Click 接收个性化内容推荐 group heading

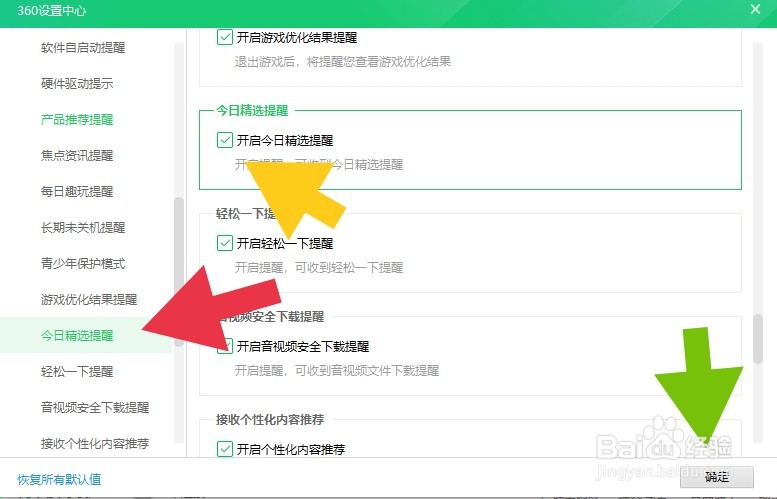(270, 420)
